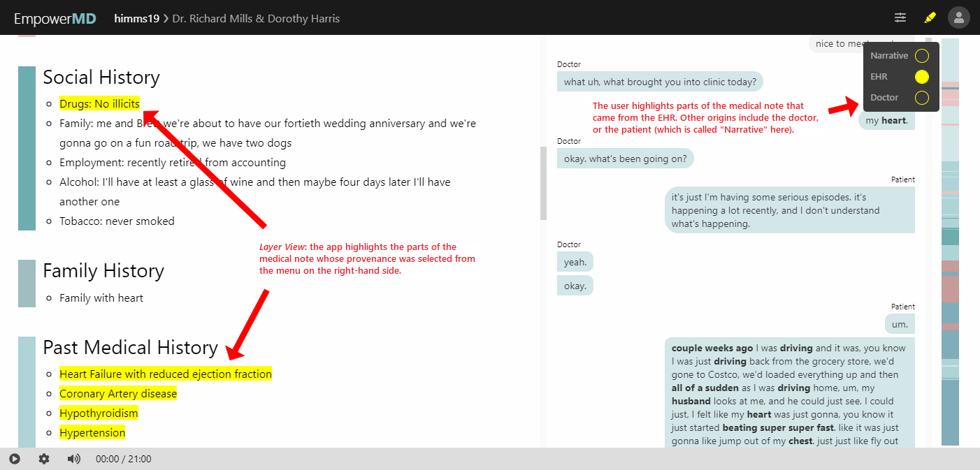Select the Past Medical History heading
This screenshot has height=470, width=980.
click(x=130, y=348)
